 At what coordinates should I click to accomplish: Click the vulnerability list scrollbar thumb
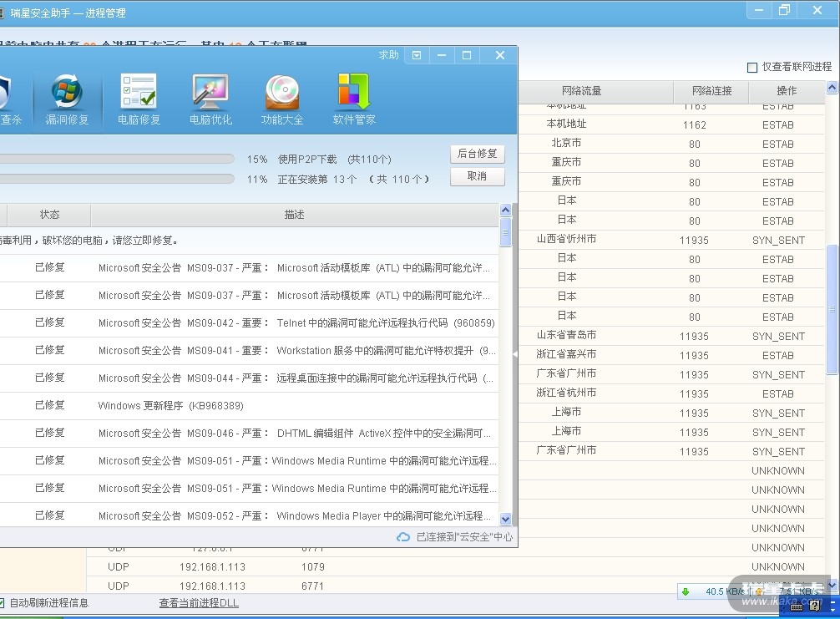(505, 232)
